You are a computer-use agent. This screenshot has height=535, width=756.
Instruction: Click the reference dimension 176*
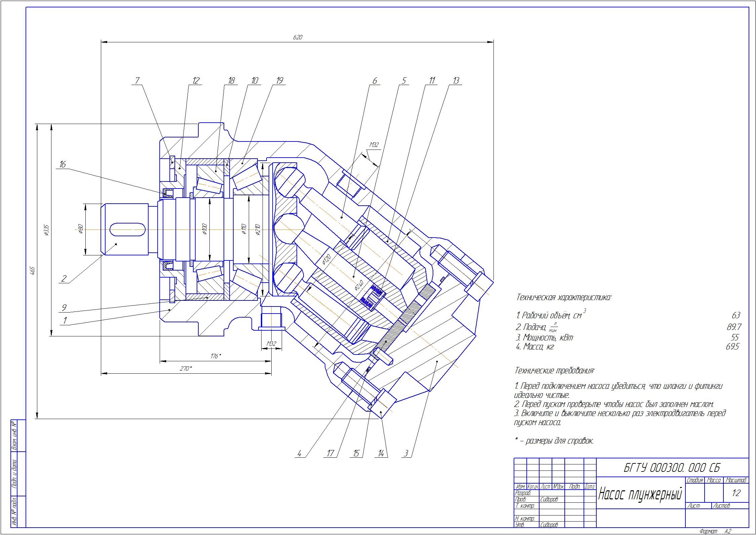coord(216,356)
